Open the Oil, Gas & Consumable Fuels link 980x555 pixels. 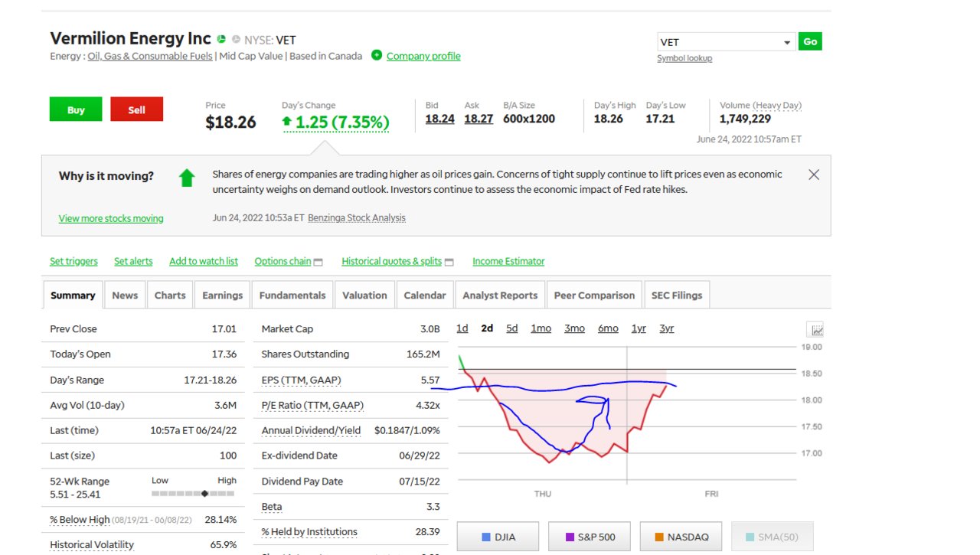tap(150, 56)
